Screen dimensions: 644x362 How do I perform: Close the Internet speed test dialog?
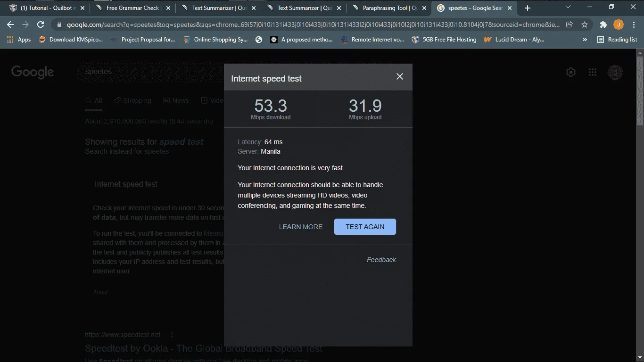pos(400,76)
